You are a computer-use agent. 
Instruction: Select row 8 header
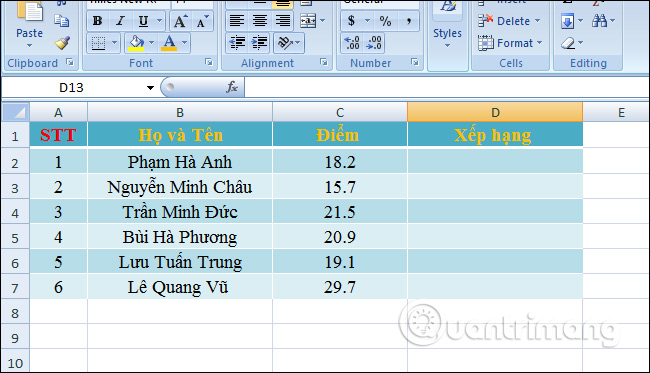coord(15,313)
